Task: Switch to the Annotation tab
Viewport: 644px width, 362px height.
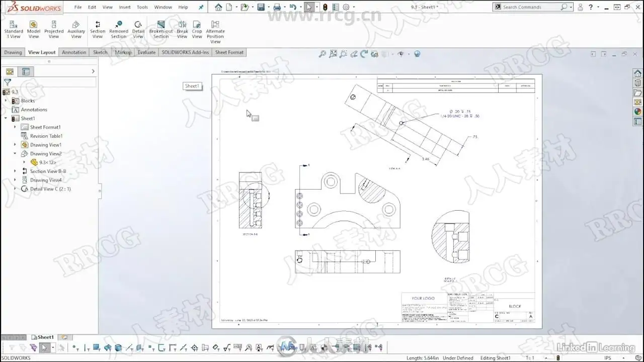Action: 74,52
